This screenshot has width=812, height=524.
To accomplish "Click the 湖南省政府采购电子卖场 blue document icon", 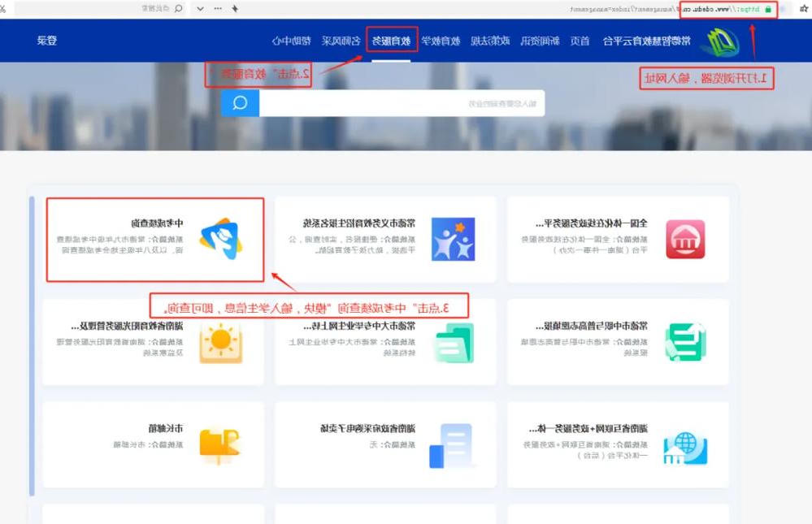I will click(x=451, y=446).
